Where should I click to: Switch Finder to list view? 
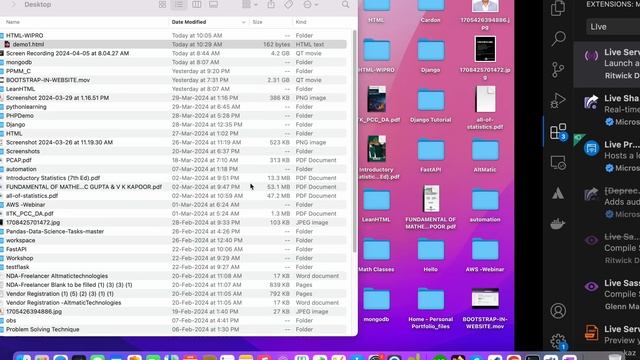179,4
